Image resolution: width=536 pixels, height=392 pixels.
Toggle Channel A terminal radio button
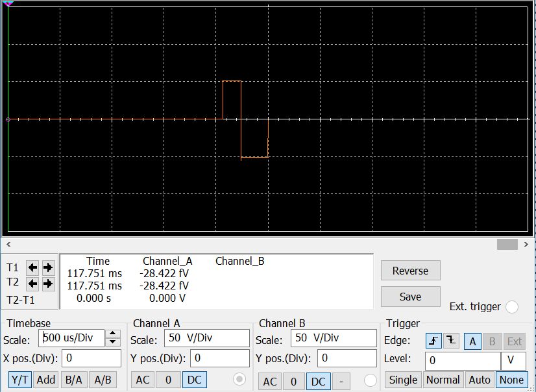(239, 380)
